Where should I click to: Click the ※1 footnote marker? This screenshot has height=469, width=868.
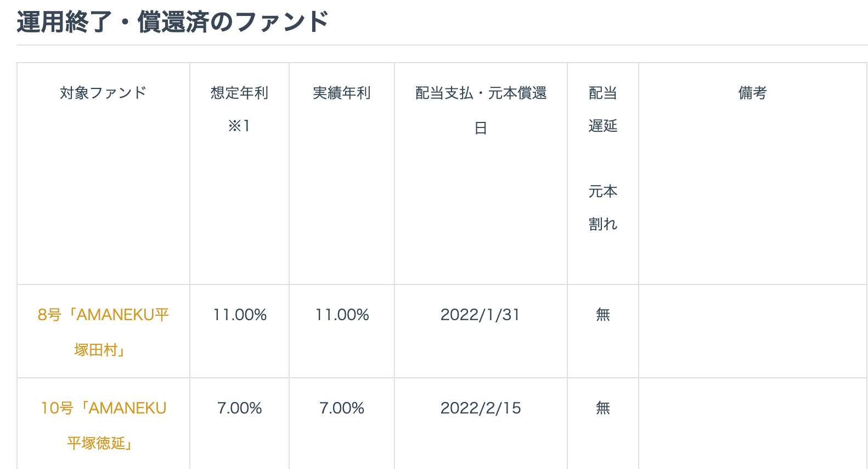coord(239,126)
